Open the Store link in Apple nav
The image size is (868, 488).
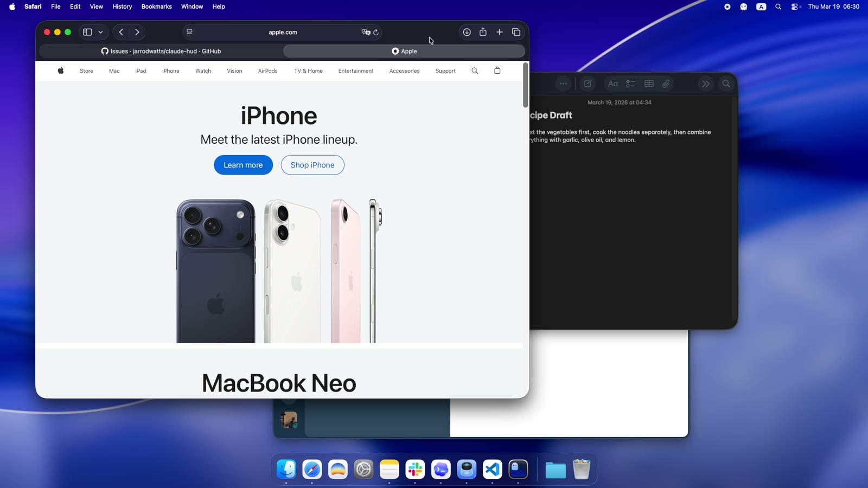click(x=86, y=71)
